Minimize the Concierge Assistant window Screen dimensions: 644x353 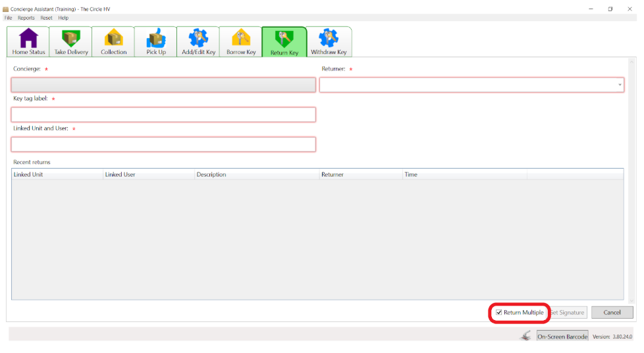coord(591,9)
